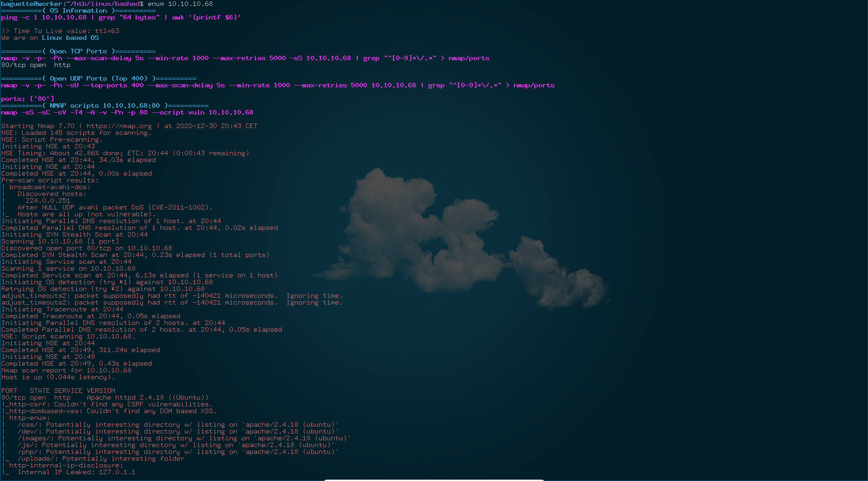Click the nmap -sS full TCP port scan command
Viewport: 868px width, 481px height.
[x=245, y=58]
